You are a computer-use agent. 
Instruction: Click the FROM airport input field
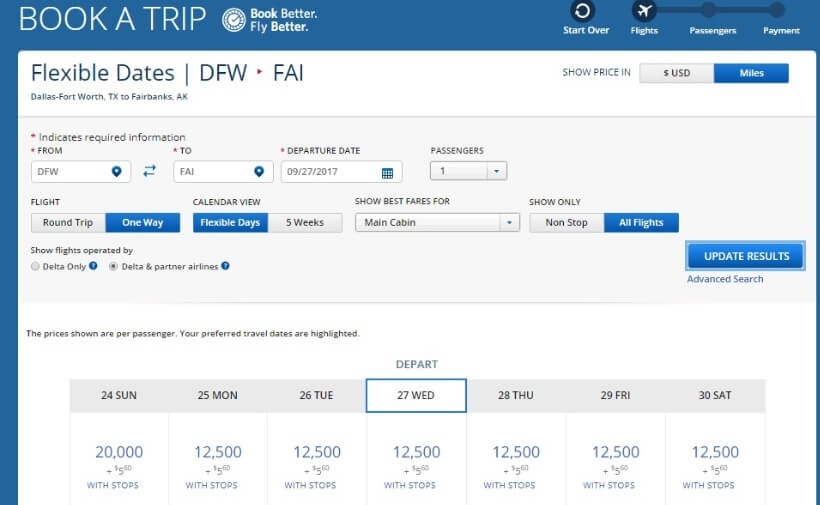coord(81,171)
